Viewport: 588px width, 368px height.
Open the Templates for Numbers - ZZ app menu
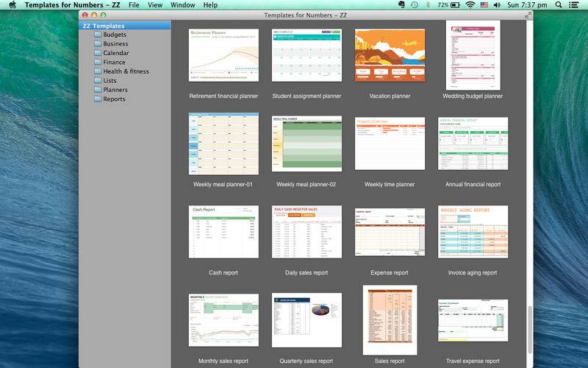[x=72, y=5]
